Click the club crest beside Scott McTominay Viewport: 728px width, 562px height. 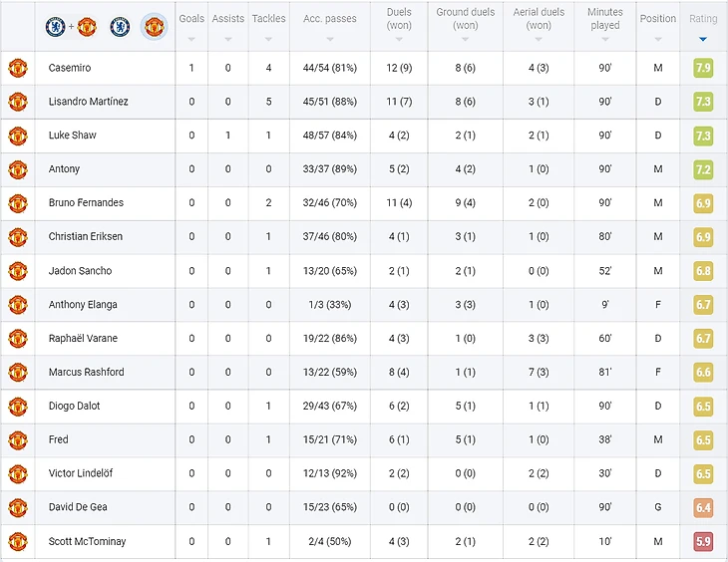tap(17, 541)
